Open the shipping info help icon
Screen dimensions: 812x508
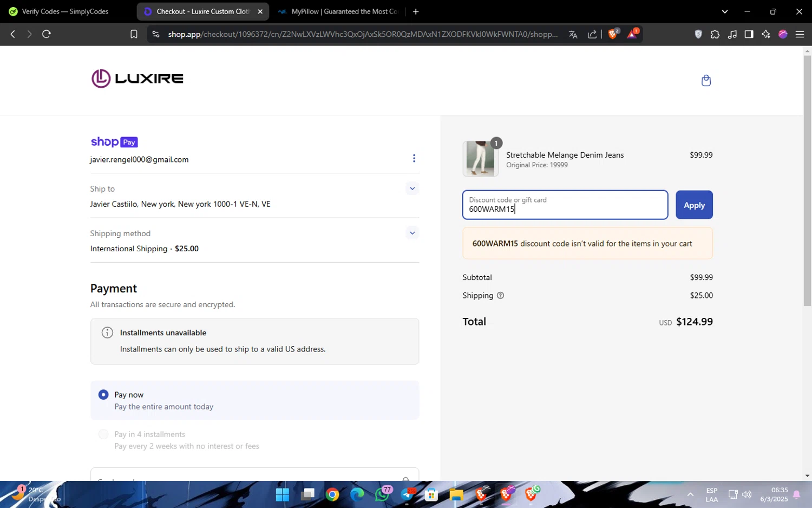tap(500, 296)
